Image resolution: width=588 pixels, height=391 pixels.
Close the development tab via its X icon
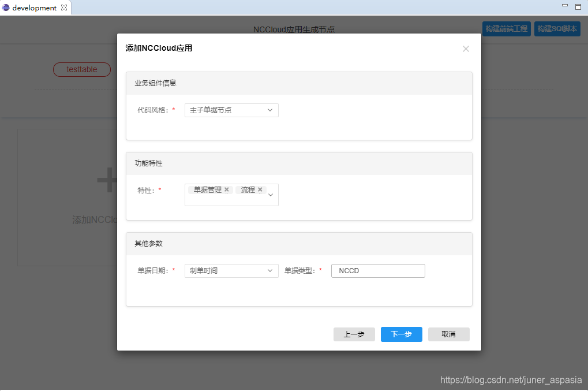pyautogui.click(x=64, y=8)
